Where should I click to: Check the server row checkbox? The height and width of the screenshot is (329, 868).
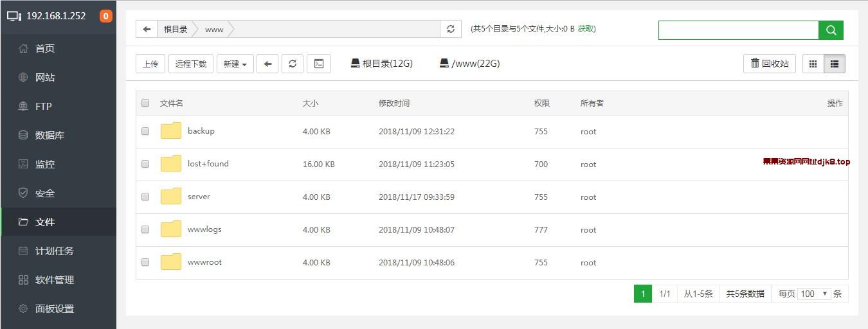(145, 197)
